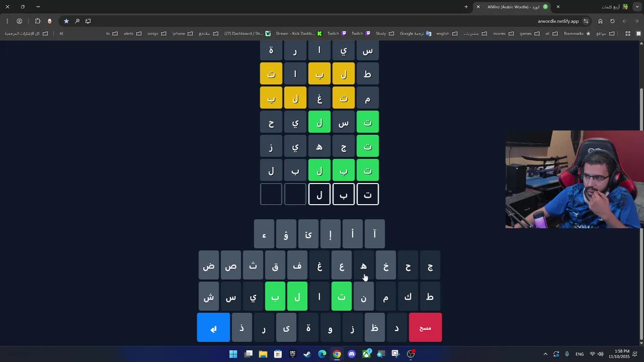Open the كل الإشارات المرجعية folder
This screenshot has width=644, height=362.
click(x=26, y=34)
